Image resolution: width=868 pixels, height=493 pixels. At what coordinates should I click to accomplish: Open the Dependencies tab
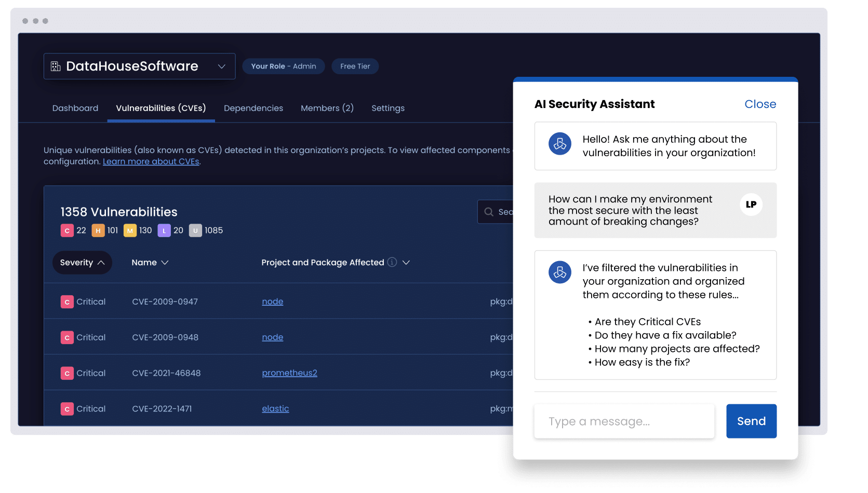tap(253, 108)
